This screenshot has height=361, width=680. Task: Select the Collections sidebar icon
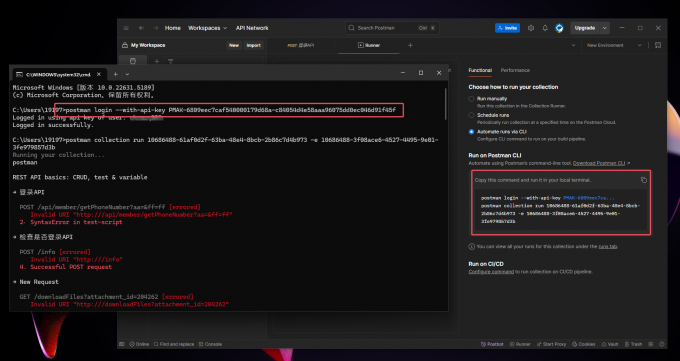(133, 61)
